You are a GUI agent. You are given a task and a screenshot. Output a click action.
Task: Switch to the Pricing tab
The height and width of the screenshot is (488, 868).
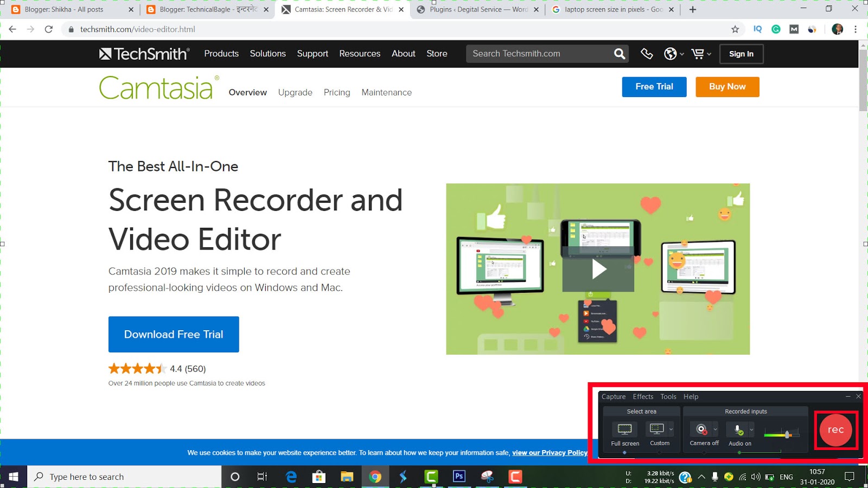click(x=336, y=92)
